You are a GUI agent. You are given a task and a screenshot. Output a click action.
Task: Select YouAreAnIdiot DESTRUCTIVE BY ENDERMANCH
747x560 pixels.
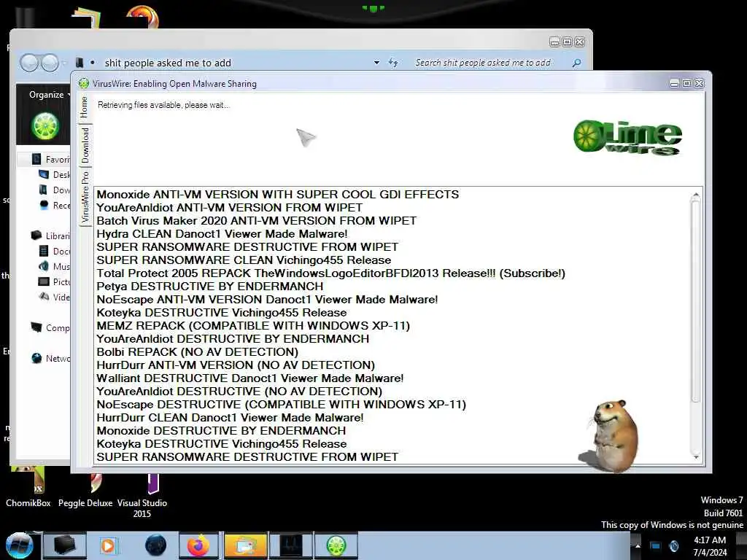pyautogui.click(x=233, y=338)
